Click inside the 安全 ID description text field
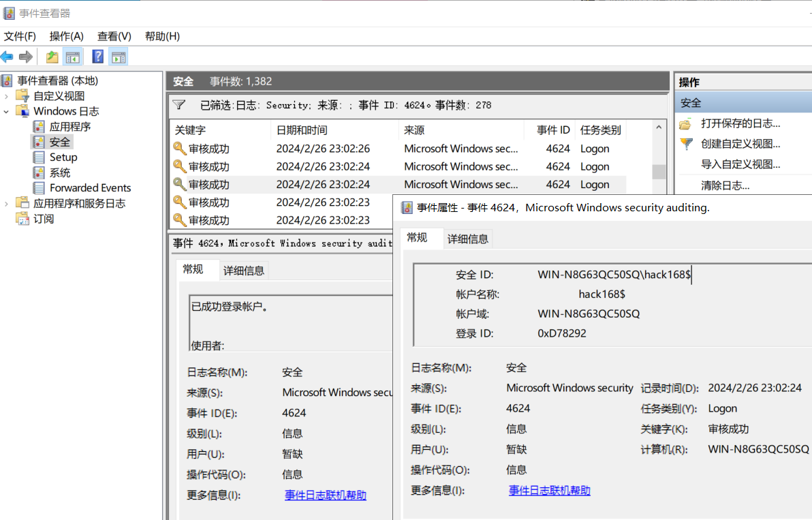This screenshot has height=520, width=812. click(x=612, y=305)
